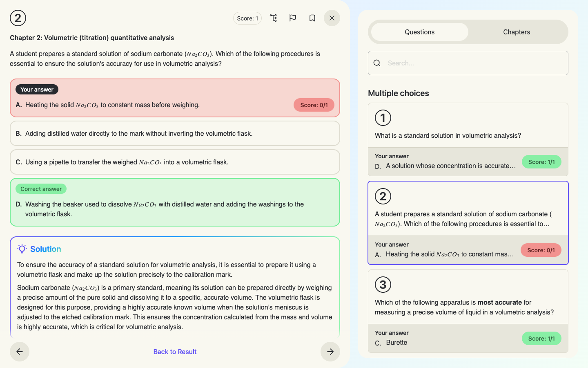Click the Score: 1 badge in header

tap(247, 18)
